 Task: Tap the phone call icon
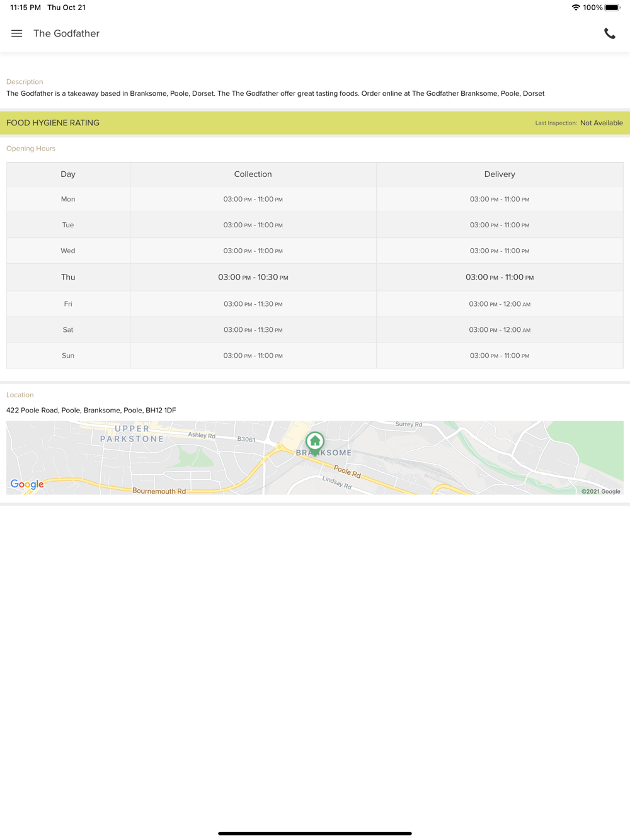click(x=609, y=33)
